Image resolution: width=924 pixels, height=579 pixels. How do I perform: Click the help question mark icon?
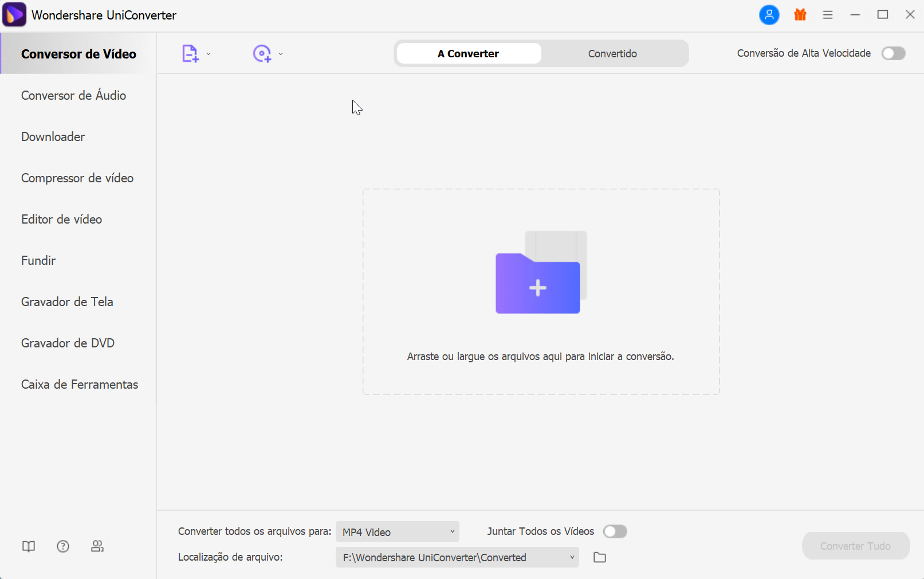(x=63, y=546)
